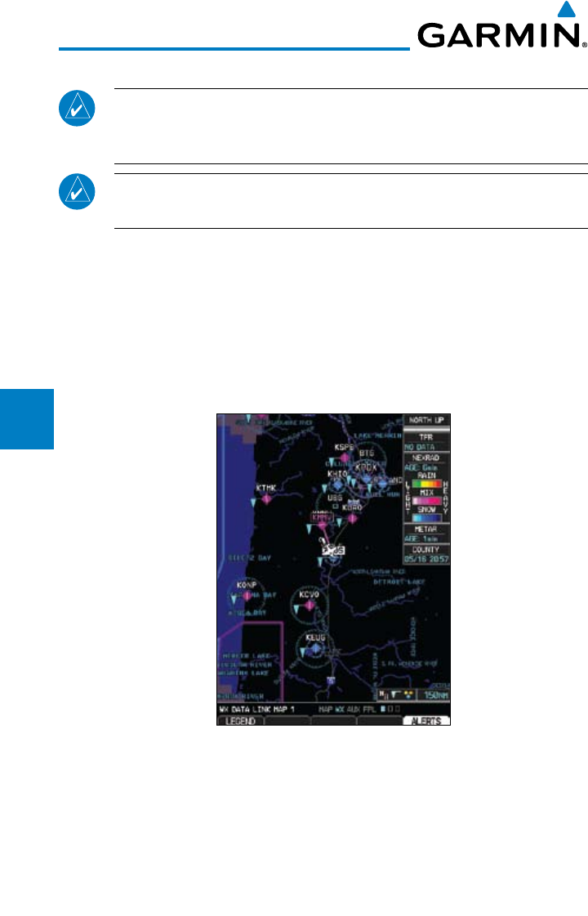
Task: Click the SNOW intensity color scale
Action: 427,517
